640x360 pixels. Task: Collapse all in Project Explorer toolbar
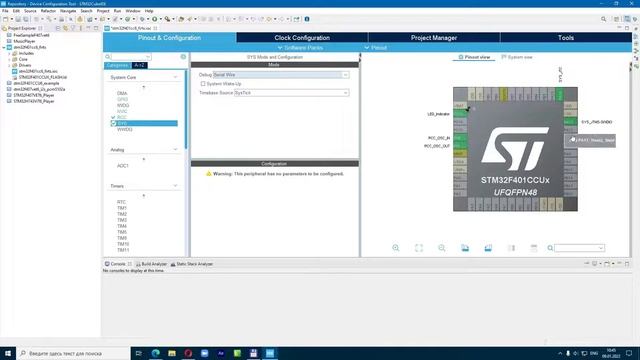pyautogui.click(x=58, y=28)
